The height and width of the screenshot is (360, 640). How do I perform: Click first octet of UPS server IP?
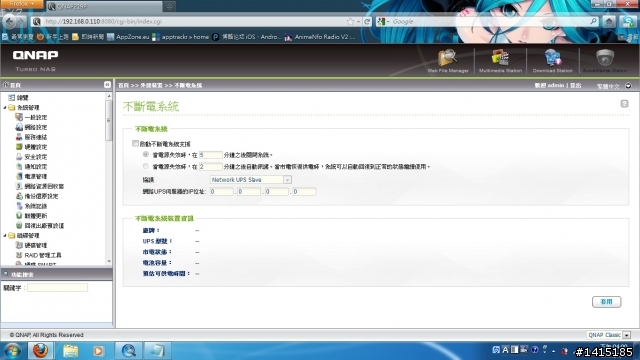coord(221,191)
